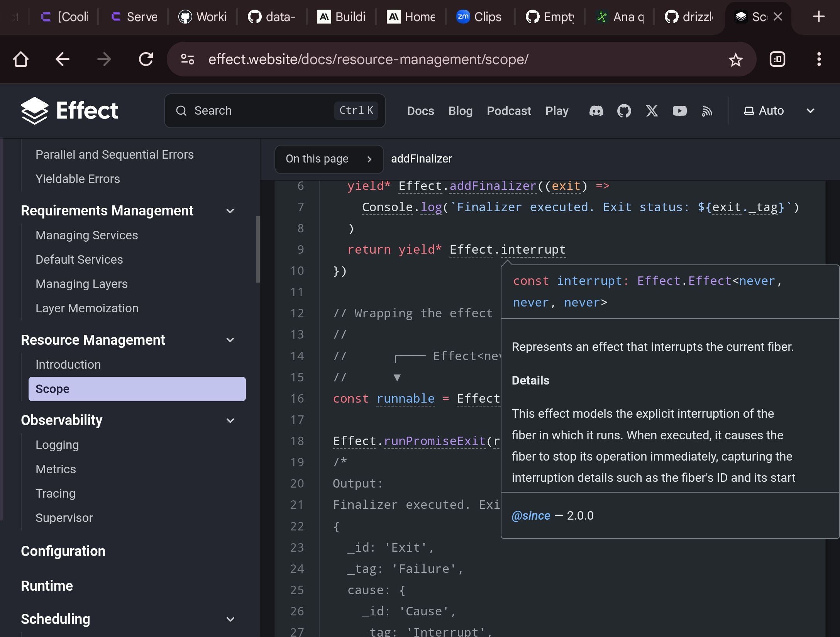
Task: Expand the On this page panel
Action: [x=329, y=159]
